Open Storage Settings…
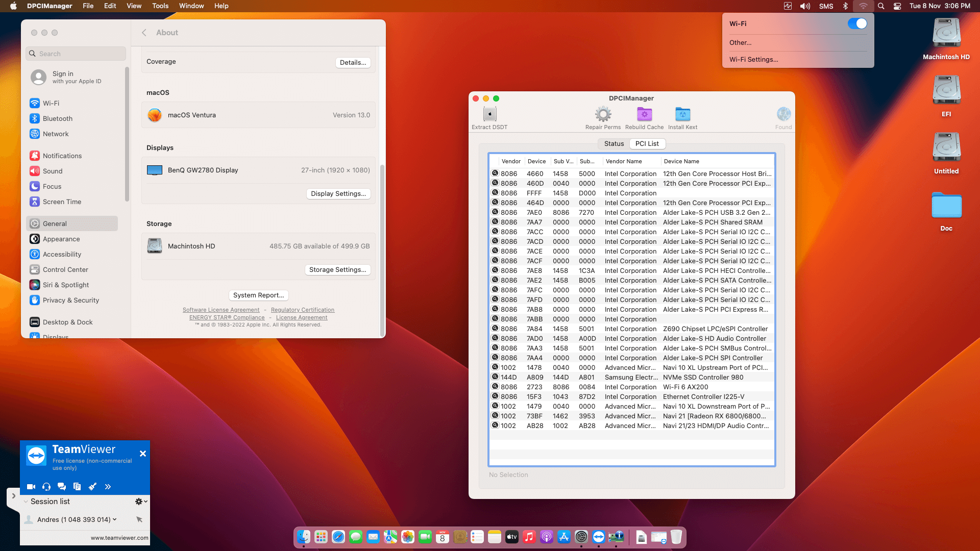This screenshot has width=980, height=551. tap(337, 269)
